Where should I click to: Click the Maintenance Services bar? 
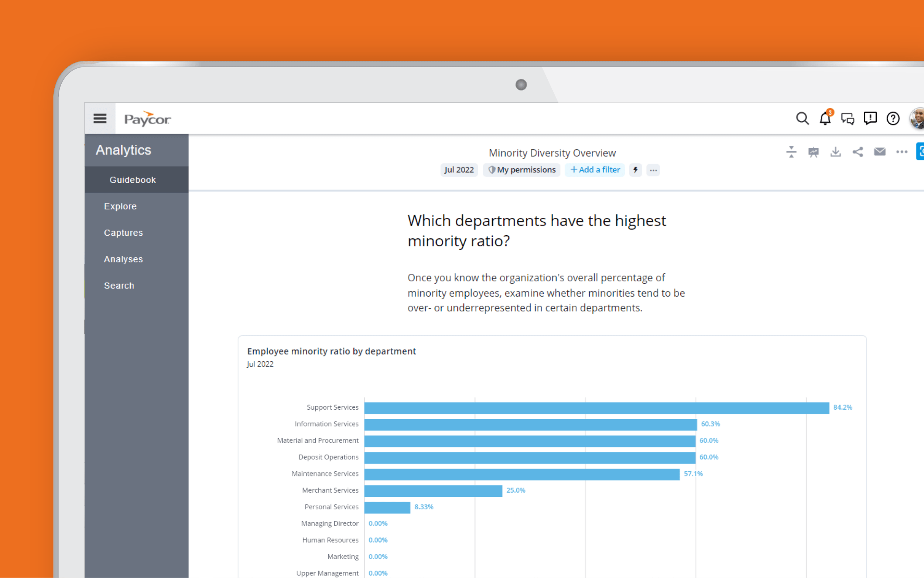[x=522, y=474]
